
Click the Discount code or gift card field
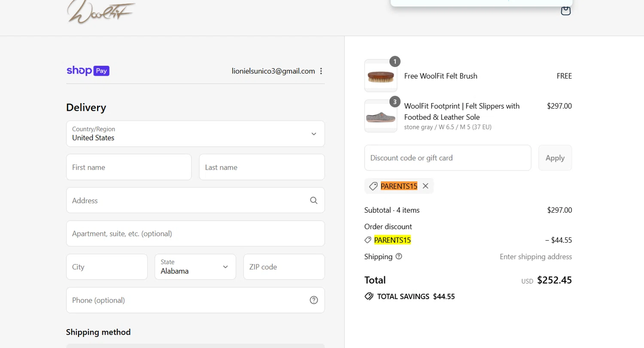[448, 158]
